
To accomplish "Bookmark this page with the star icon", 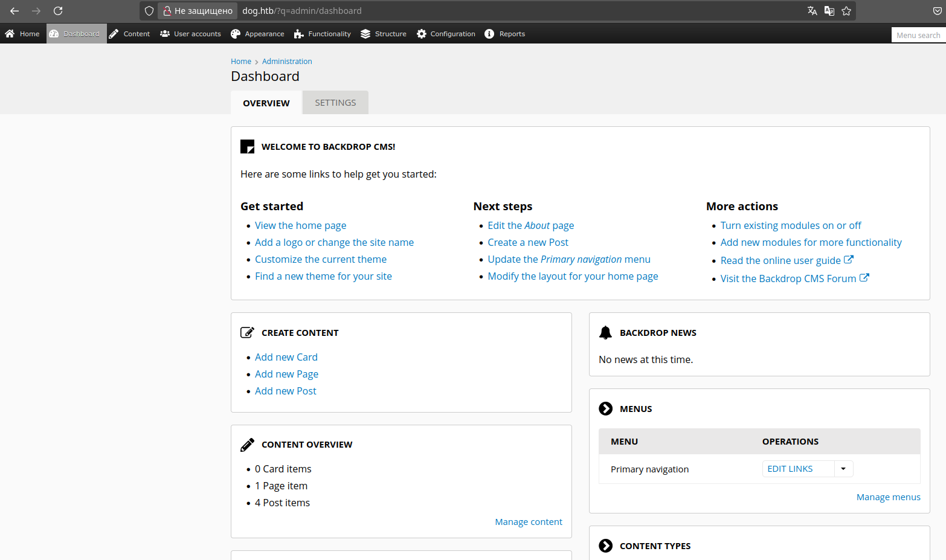I will click(846, 11).
